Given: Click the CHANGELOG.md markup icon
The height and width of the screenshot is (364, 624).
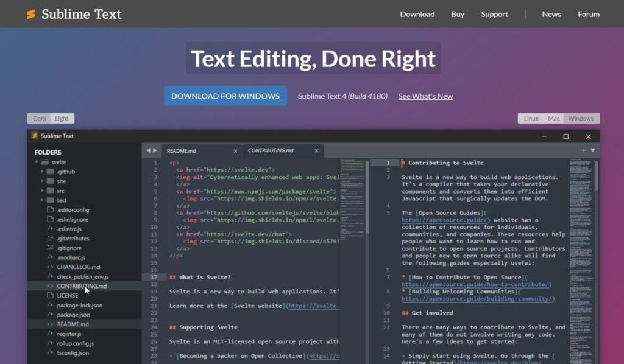Looking at the screenshot, I should coord(50,267).
